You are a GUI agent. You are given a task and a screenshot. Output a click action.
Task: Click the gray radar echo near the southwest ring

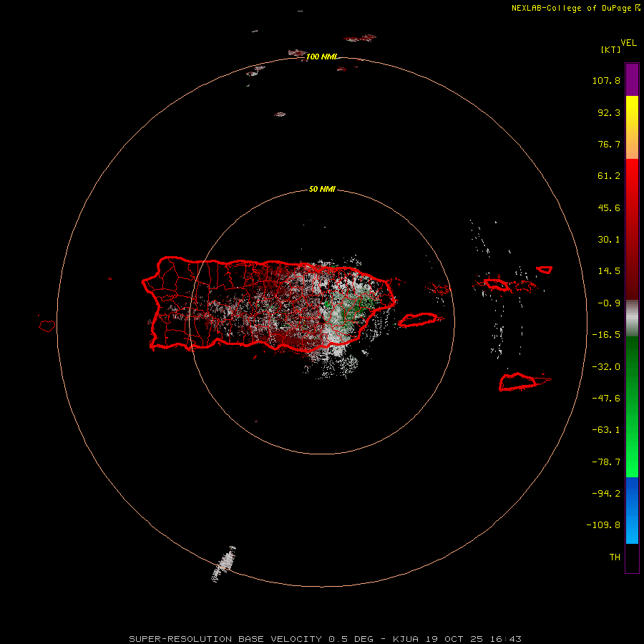(224, 564)
